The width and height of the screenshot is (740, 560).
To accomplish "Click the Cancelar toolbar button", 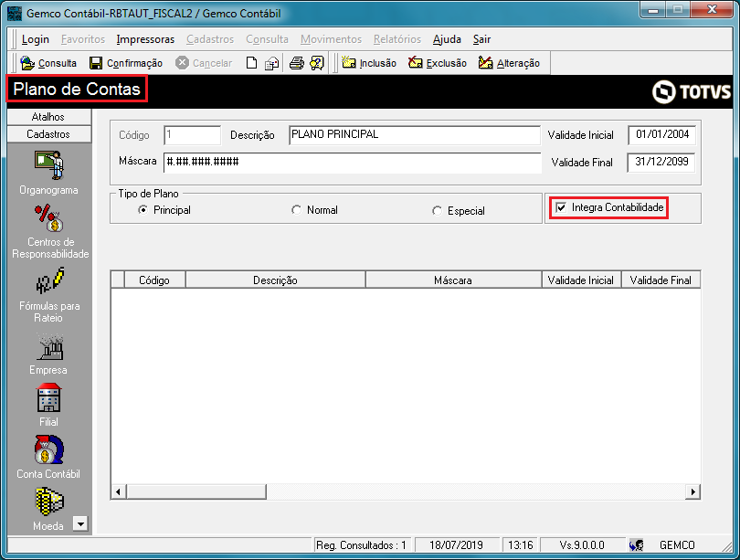I will (204, 63).
